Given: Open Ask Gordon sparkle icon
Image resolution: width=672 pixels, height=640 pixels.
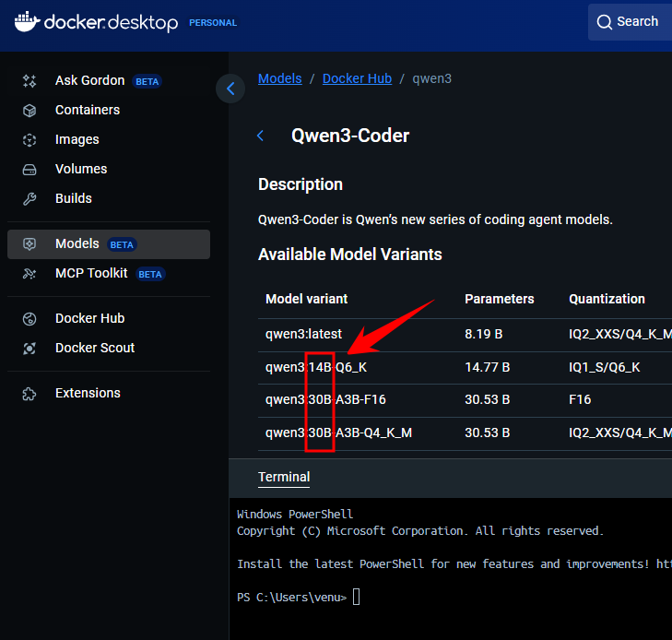Looking at the screenshot, I should 29,80.
